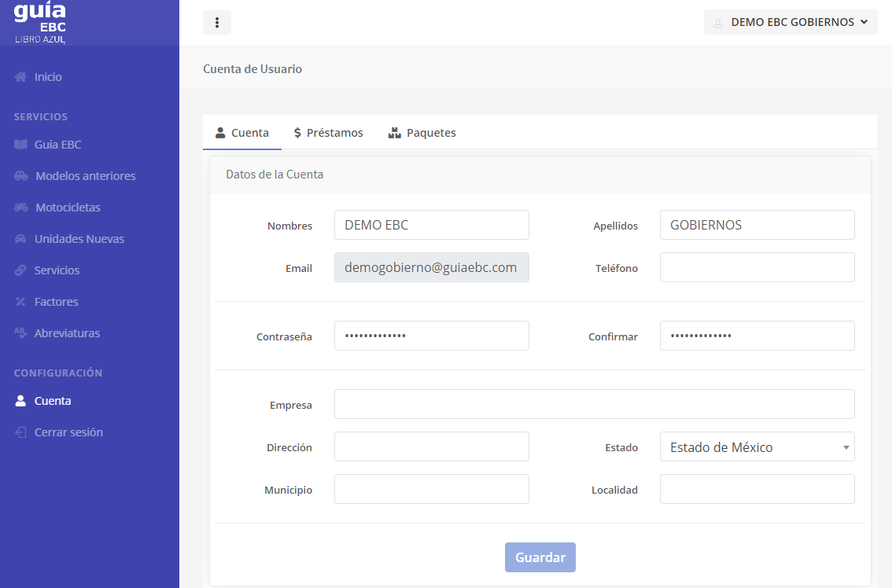Click the Abreviaturas spell-check icon
Viewport: 892px width, 588px height.
click(x=20, y=333)
